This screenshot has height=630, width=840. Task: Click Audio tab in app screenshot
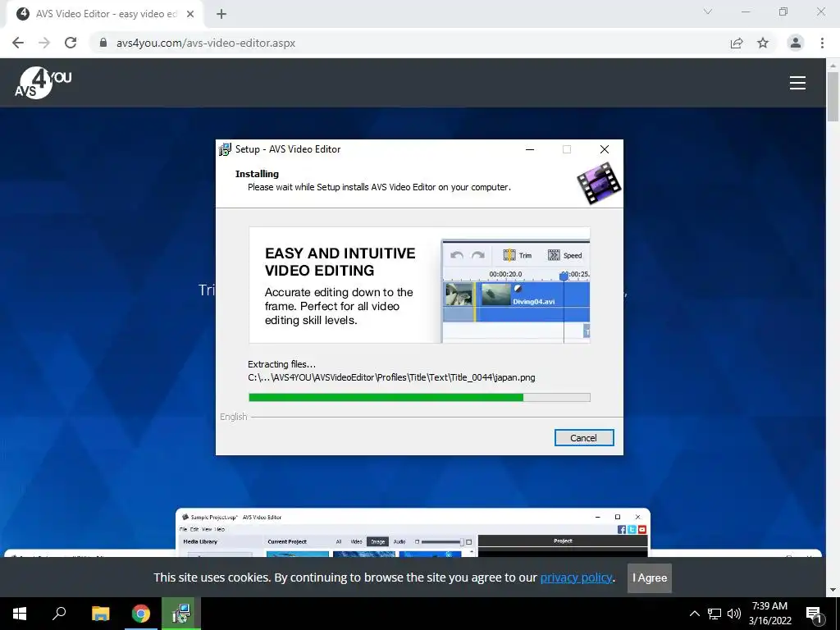[399, 541]
